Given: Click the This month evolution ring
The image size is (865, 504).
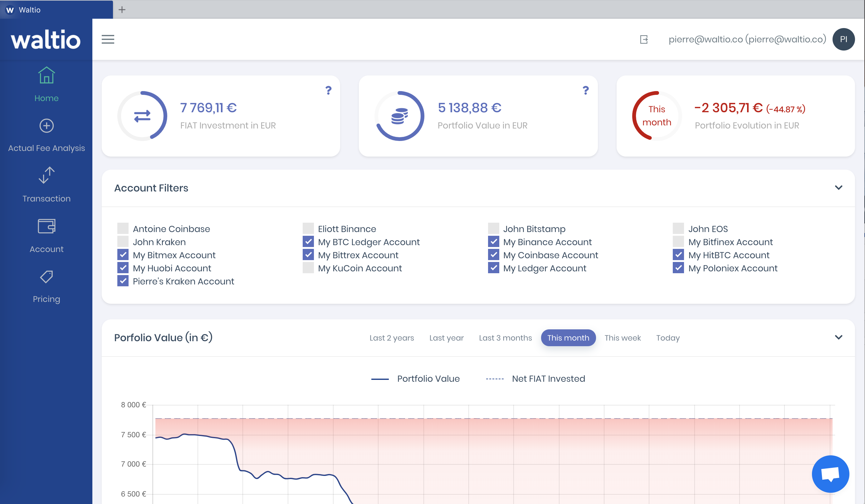Looking at the screenshot, I should pos(657,116).
